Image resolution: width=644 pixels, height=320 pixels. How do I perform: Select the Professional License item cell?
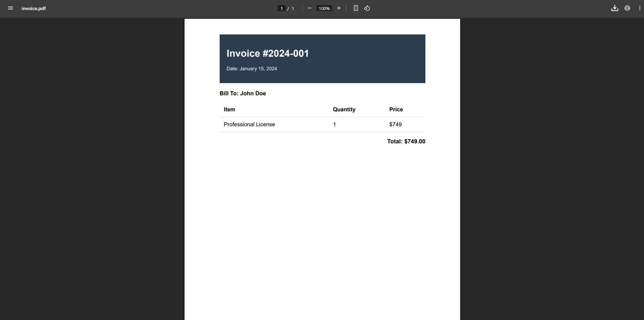(249, 124)
